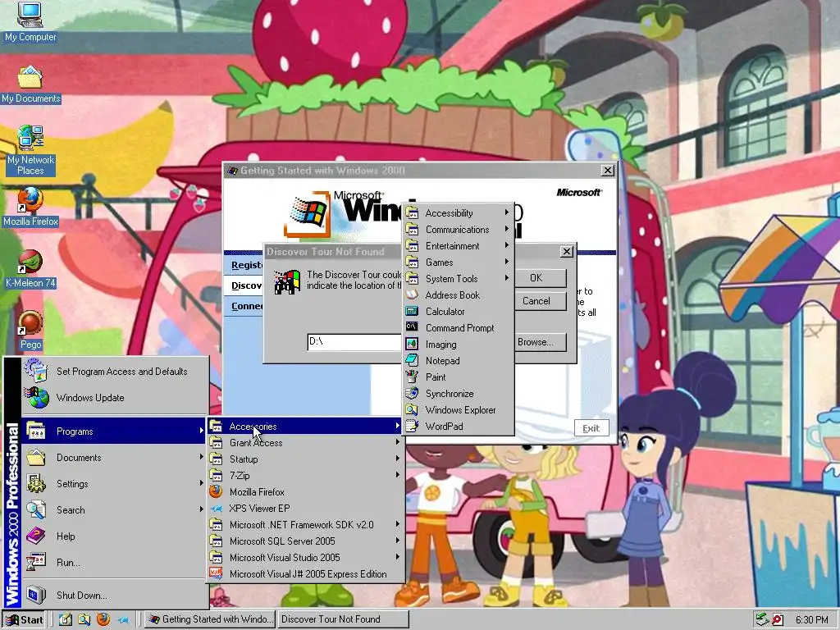Click OK in Discover Tour dialog
The width and height of the screenshot is (840, 630).
tap(540, 278)
